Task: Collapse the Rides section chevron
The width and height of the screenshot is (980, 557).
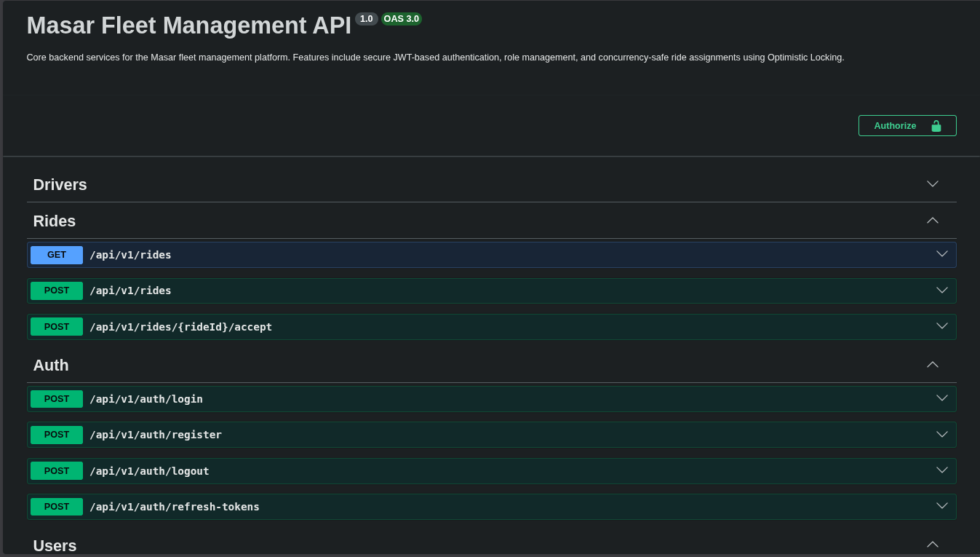Action: pyautogui.click(x=933, y=221)
